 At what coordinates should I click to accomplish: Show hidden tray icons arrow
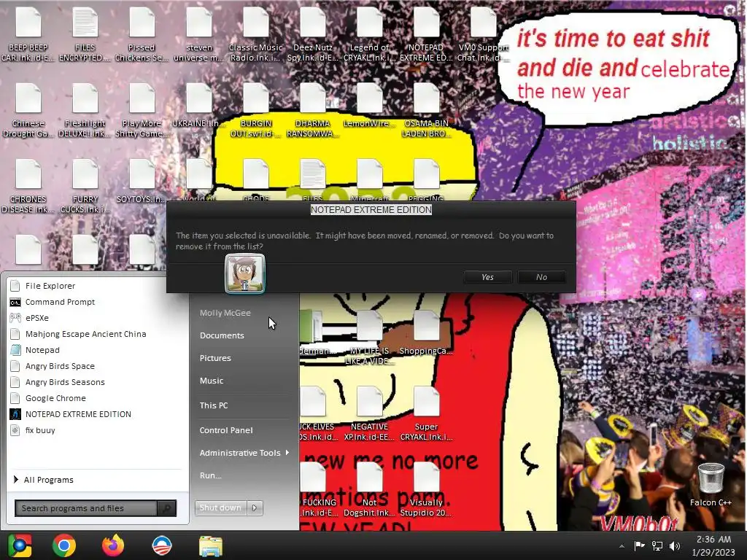coord(622,546)
